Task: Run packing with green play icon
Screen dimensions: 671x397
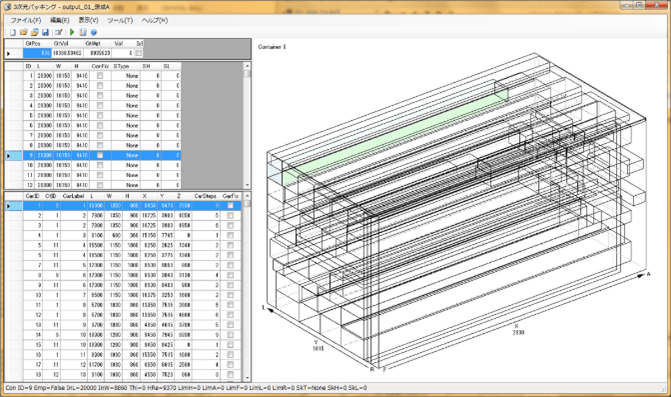Action: point(72,32)
